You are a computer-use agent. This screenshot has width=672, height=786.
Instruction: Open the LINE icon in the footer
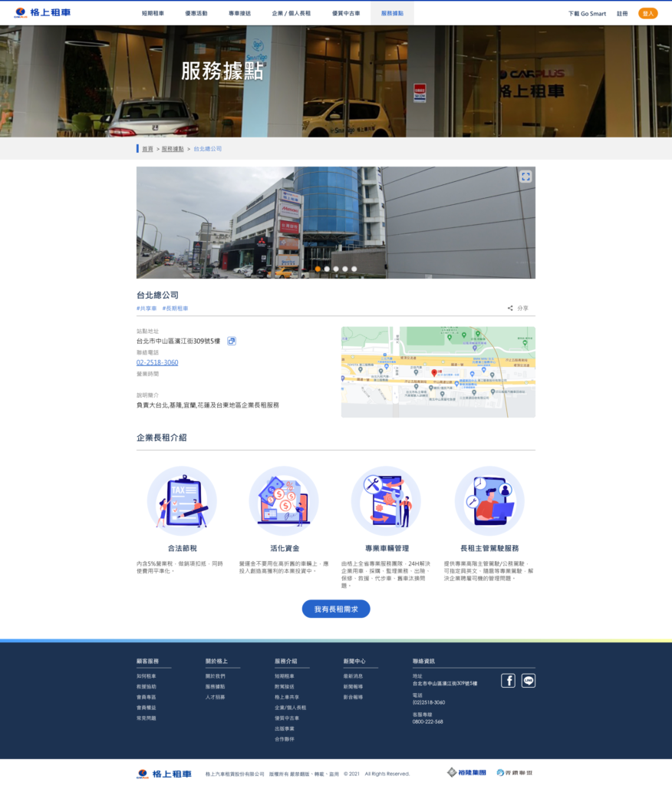pyautogui.click(x=529, y=680)
